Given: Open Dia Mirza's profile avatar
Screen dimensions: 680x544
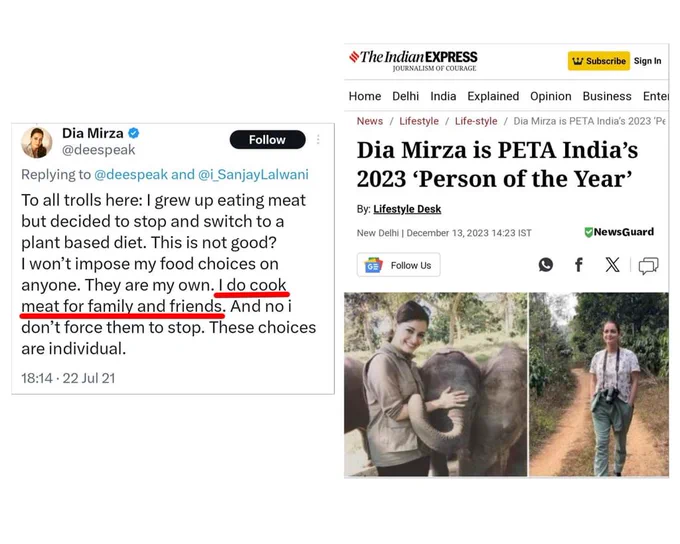Looking at the screenshot, I should [37, 142].
